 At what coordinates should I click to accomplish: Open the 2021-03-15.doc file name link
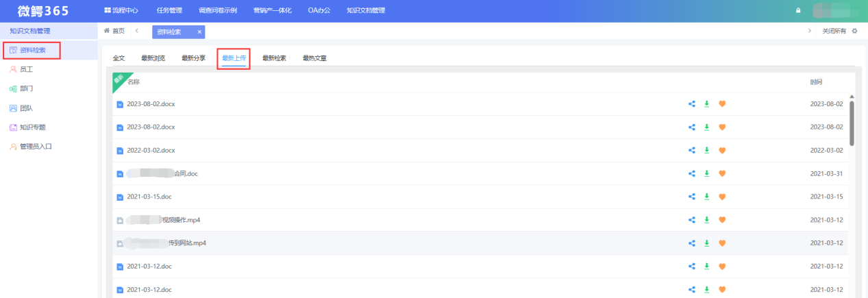pos(149,197)
